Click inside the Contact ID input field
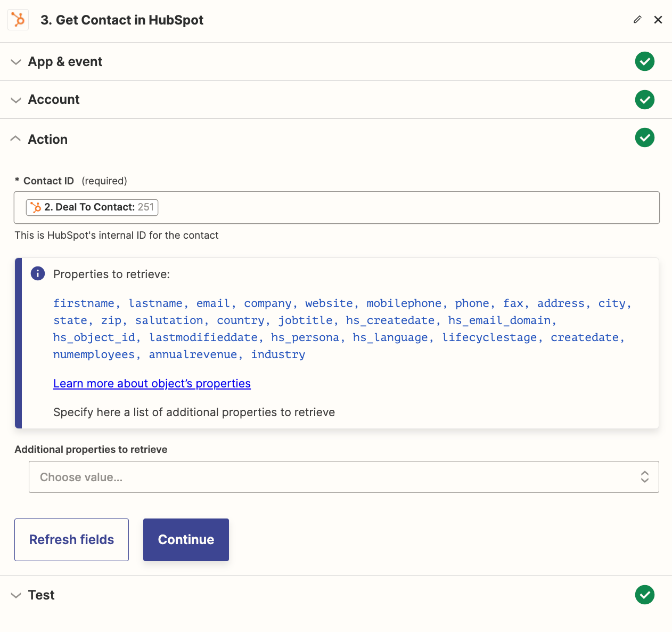The width and height of the screenshot is (672, 632). (x=337, y=207)
